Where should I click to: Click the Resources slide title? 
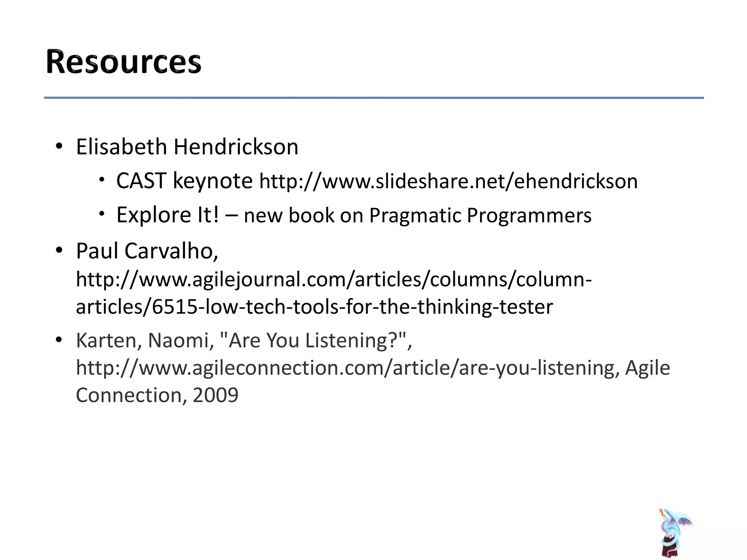124,62
